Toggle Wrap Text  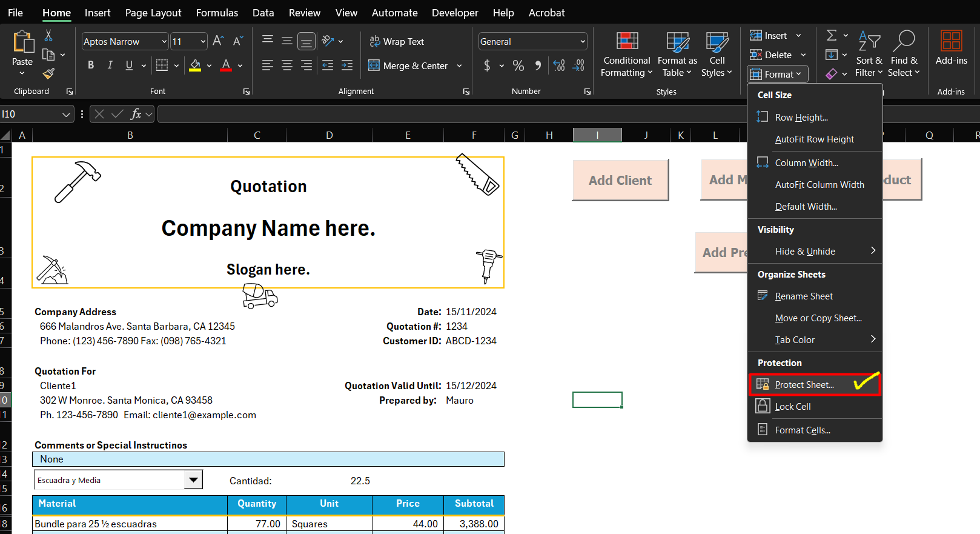(397, 41)
